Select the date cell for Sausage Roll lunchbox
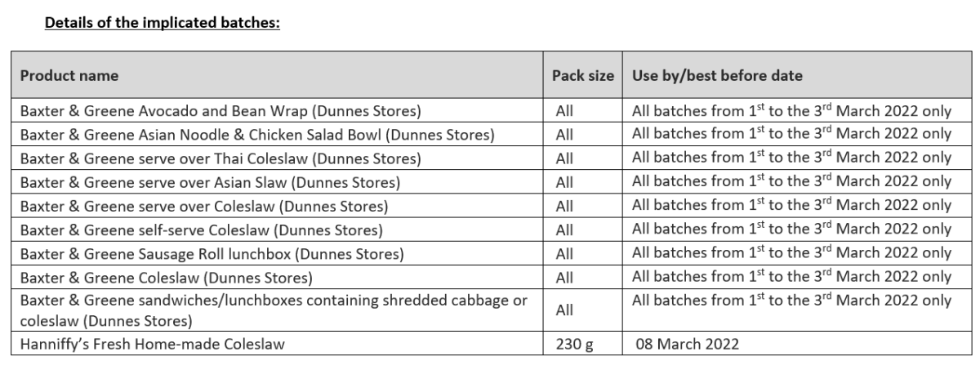 pos(791,253)
